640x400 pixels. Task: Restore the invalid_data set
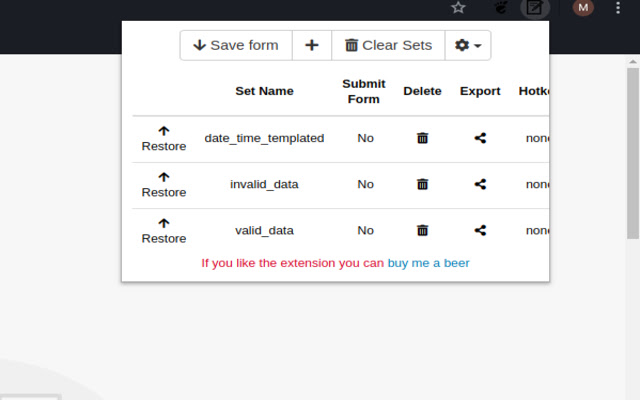tap(164, 185)
